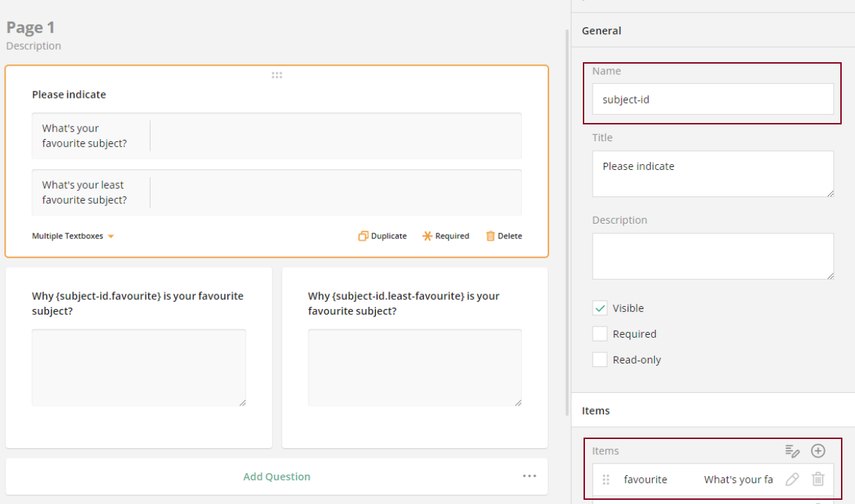
Task: Enable the Required checkbox
Action: click(x=600, y=333)
